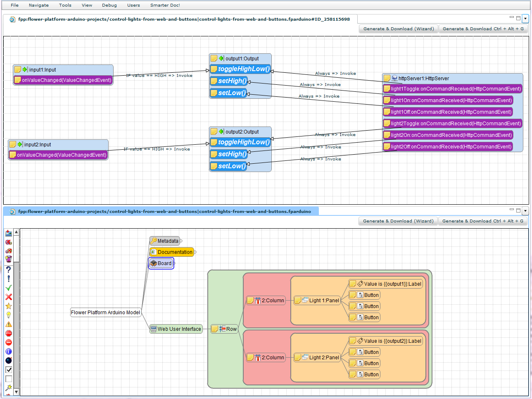532x399 pixels.
Task: Select the empty checkbox element in the palette
Action: pos(8,379)
